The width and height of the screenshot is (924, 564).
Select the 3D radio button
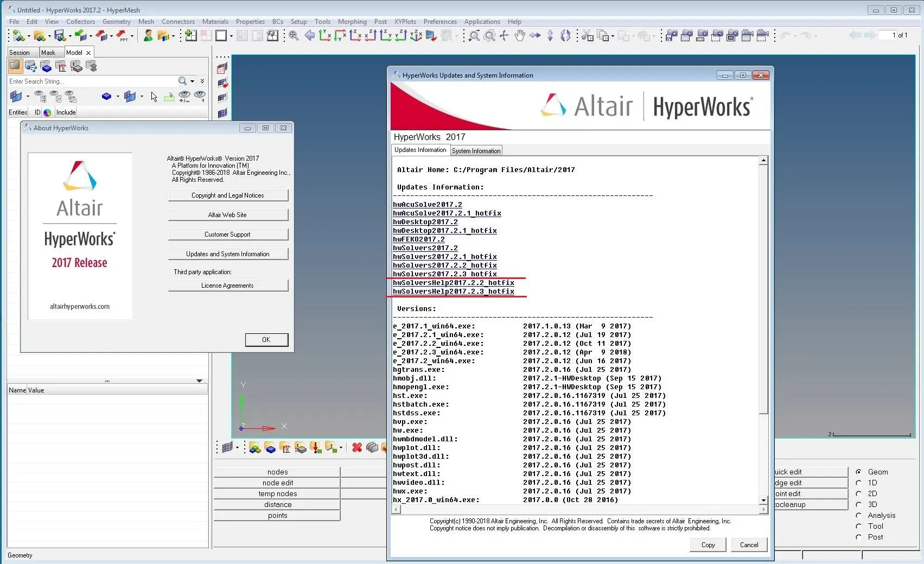tap(858, 504)
